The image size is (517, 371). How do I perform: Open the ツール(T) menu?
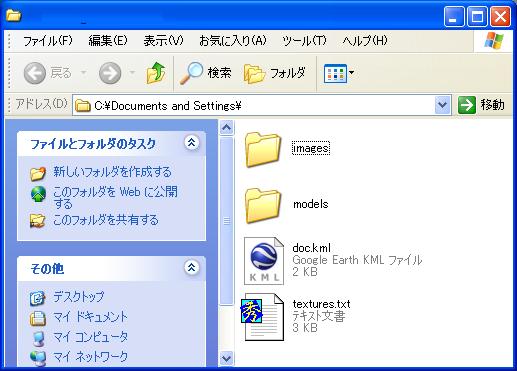304,41
